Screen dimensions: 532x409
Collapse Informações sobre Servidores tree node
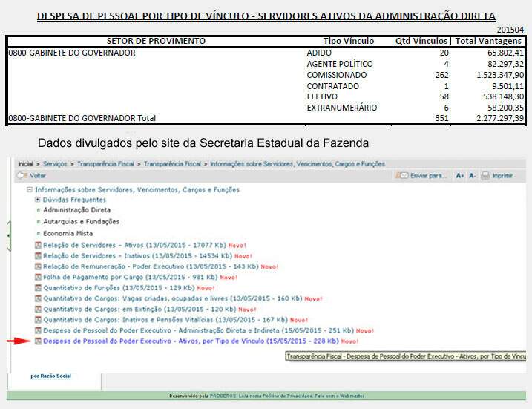30,189
